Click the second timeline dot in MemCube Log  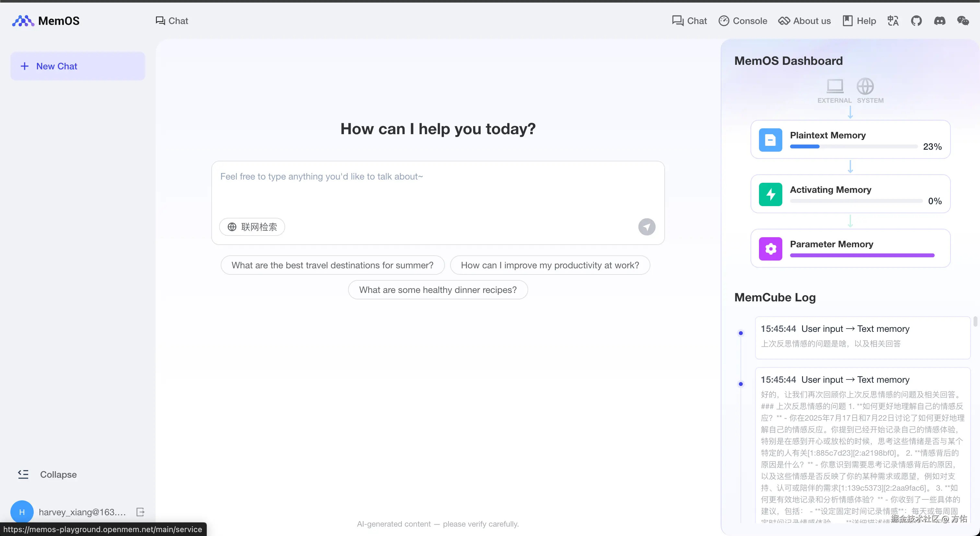click(740, 384)
